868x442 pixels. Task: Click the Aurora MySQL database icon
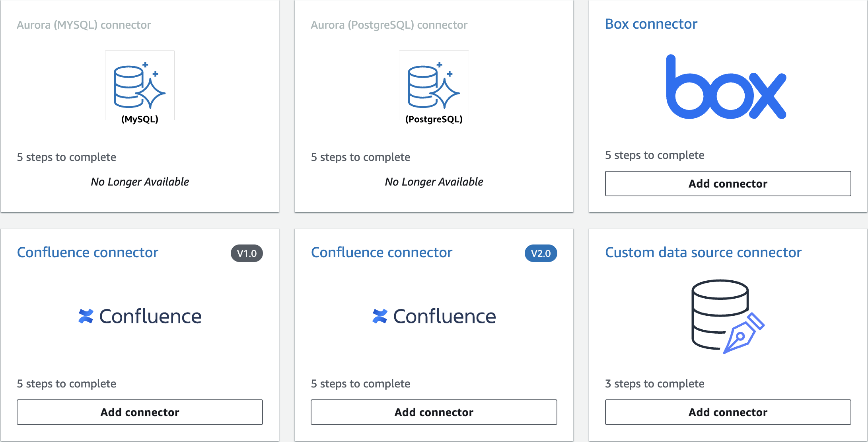click(x=139, y=86)
